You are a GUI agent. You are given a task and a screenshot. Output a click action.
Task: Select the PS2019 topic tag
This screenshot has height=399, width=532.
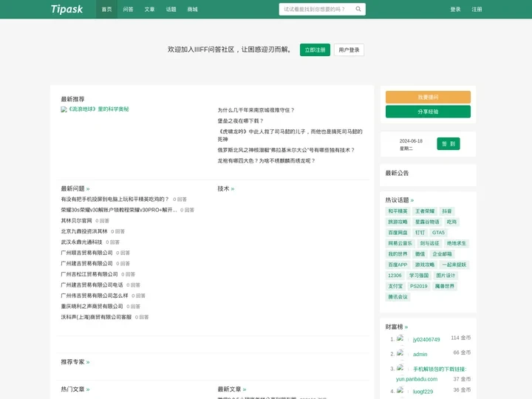click(418, 287)
